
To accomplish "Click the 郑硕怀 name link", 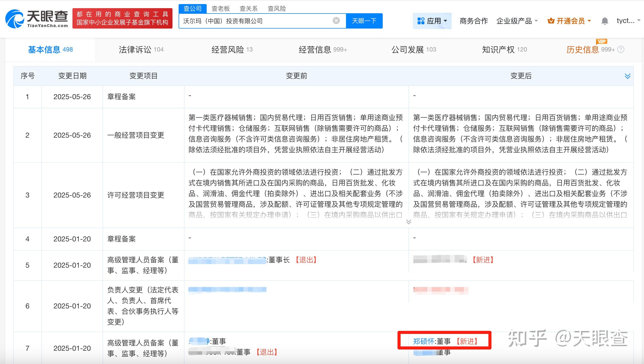I will (x=424, y=341).
